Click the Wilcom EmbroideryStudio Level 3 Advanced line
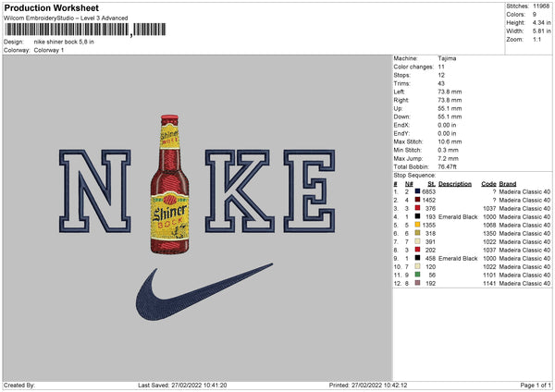This screenshot has width=555, height=392. [x=66, y=18]
